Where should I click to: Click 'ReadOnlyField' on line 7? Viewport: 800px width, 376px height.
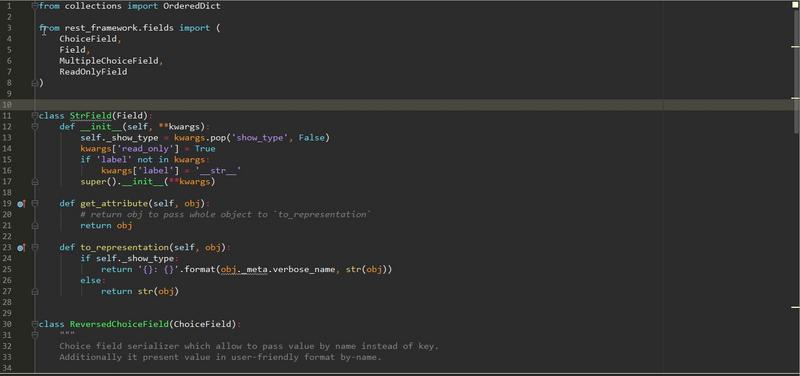point(93,72)
